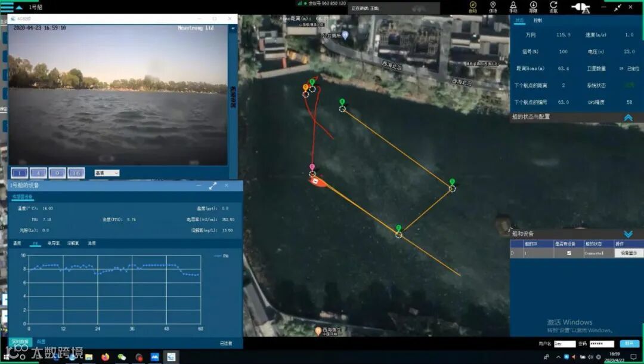Click the Connected status cell
Image resolution: width=644 pixels, height=364 pixels.
599,253
